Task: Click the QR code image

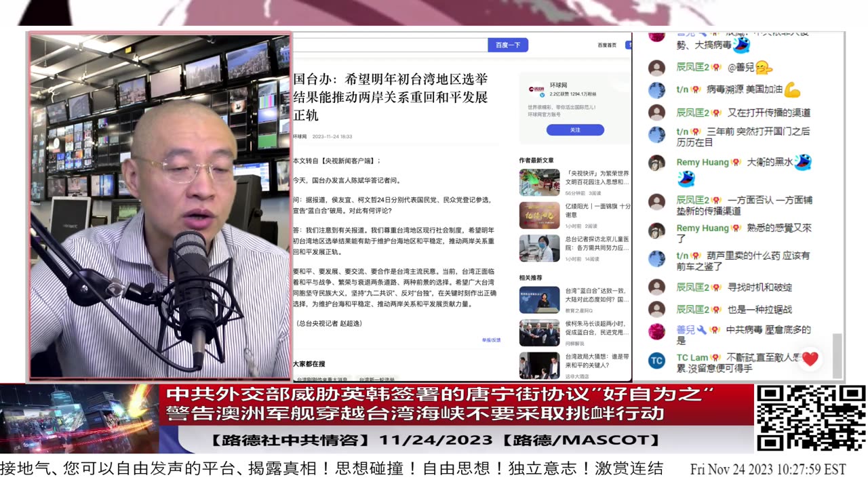Action: [810, 418]
